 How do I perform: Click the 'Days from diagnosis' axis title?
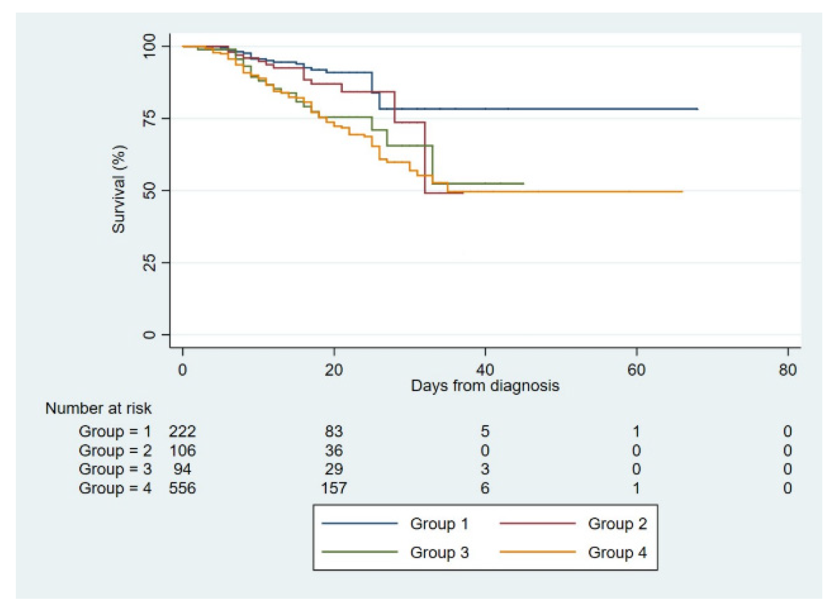click(x=485, y=386)
